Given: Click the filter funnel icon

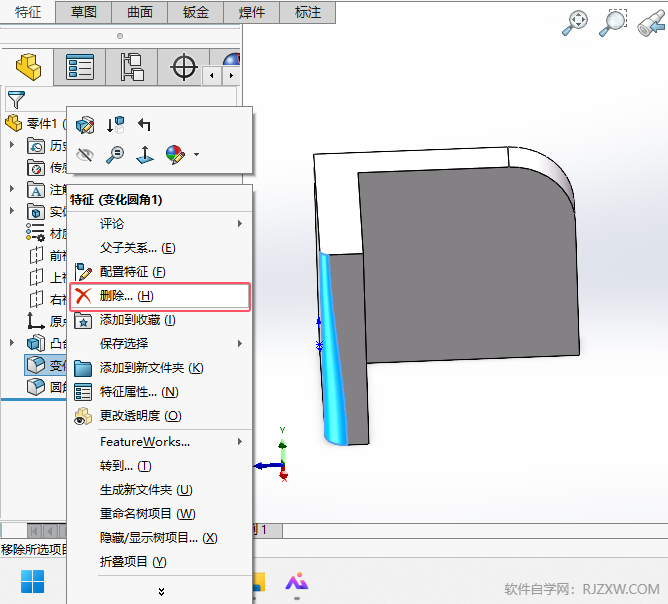Looking at the screenshot, I should [16, 100].
